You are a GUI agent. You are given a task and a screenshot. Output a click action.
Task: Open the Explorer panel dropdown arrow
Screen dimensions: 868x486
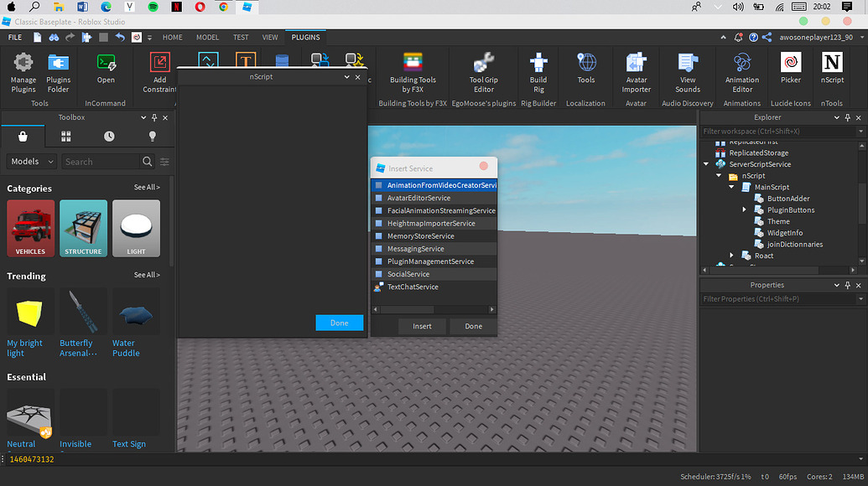[836, 117]
